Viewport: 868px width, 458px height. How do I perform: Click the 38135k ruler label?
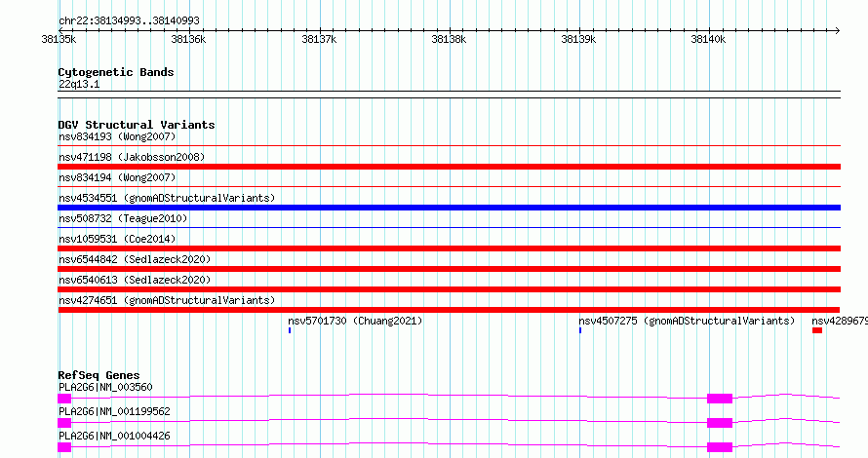click(x=59, y=39)
